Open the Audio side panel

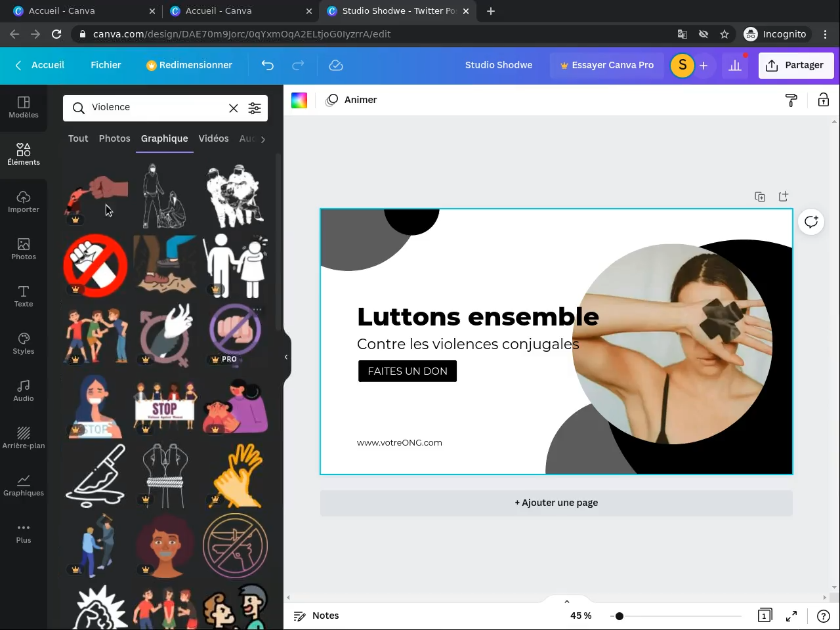coord(24,390)
